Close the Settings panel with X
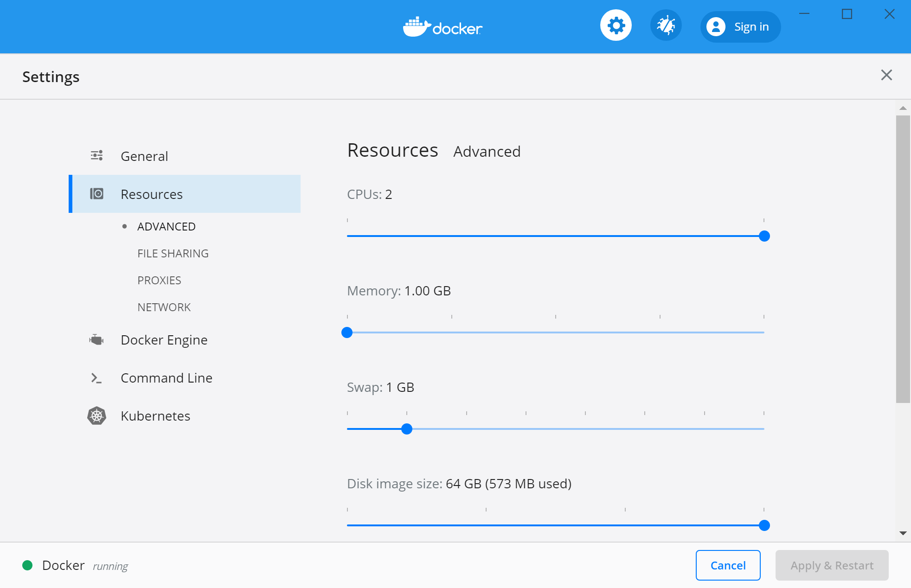This screenshot has width=911, height=588. tap(886, 75)
